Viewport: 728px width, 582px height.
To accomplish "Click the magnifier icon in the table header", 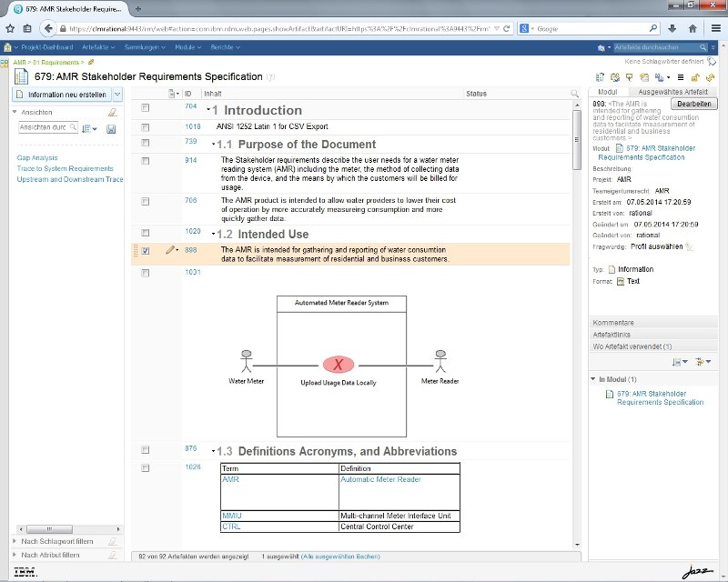I will tap(574, 94).
